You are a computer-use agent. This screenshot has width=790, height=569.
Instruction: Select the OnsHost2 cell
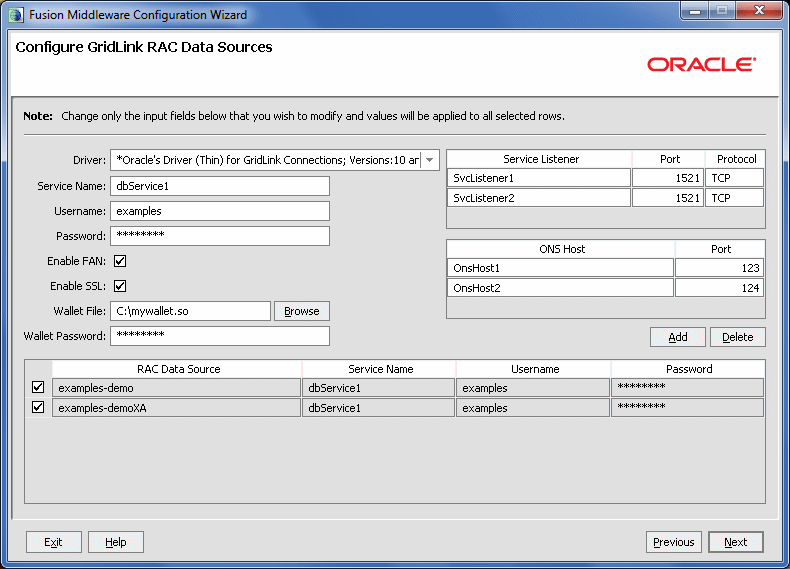[560, 288]
